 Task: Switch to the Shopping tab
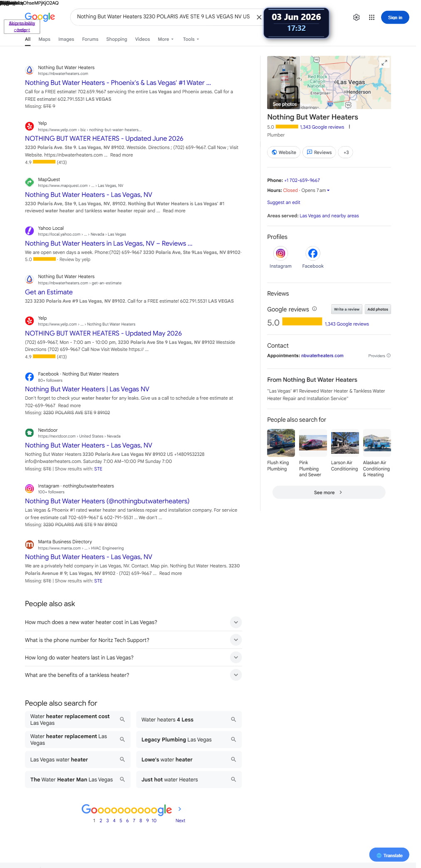(x=116, y=39)
